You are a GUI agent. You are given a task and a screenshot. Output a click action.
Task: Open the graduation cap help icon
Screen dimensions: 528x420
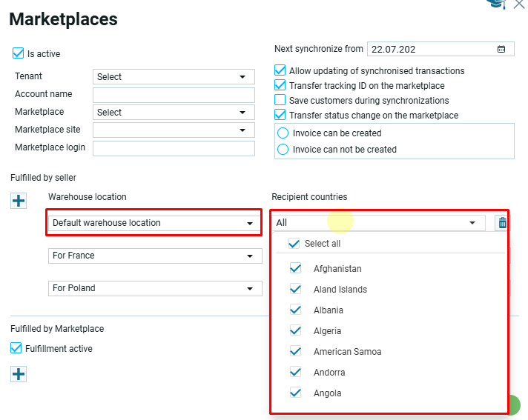(495, 4)
